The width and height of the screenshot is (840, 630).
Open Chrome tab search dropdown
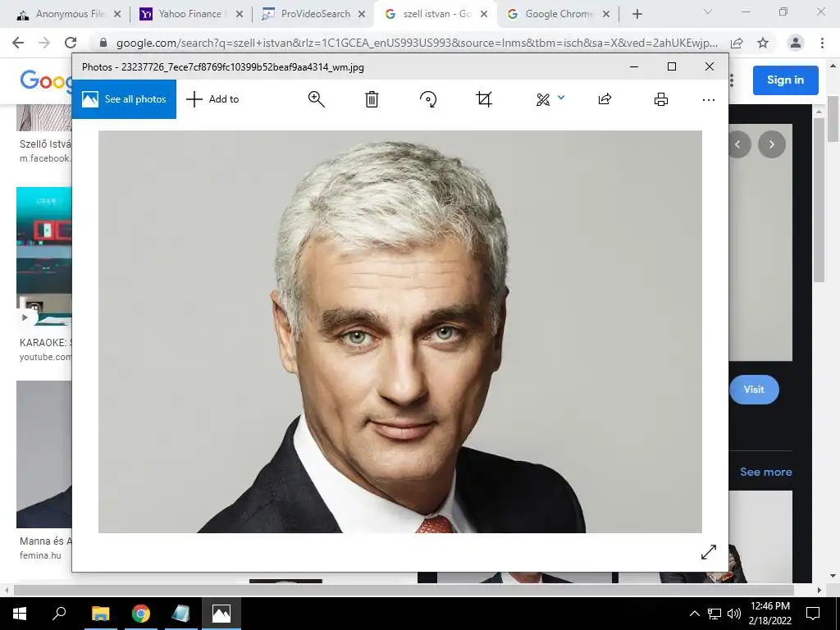point(708,11)
